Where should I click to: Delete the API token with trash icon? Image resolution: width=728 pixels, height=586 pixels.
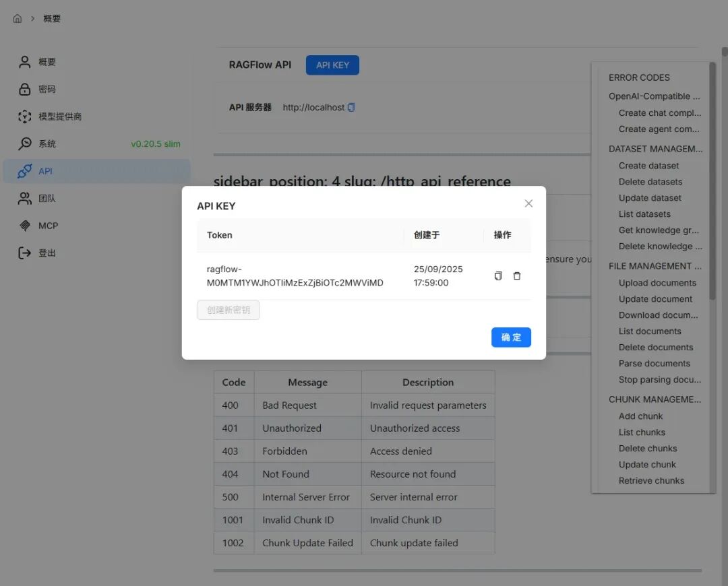[517, 276]
